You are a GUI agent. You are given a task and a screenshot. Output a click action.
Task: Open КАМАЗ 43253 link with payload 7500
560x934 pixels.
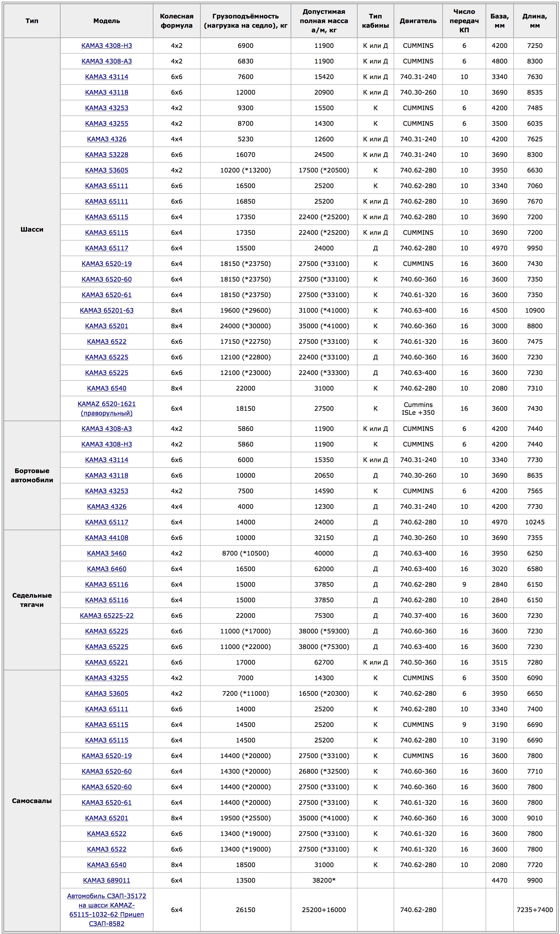pos(106,491)
